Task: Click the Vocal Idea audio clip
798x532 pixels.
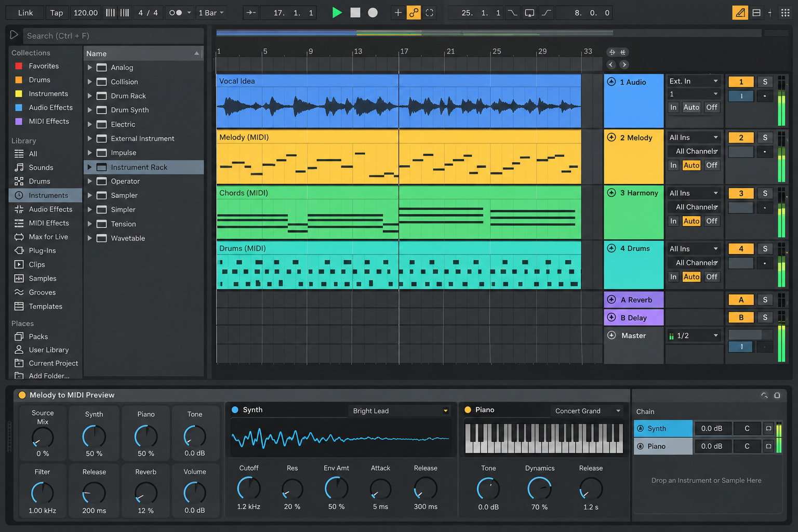Action: (398, 101)
